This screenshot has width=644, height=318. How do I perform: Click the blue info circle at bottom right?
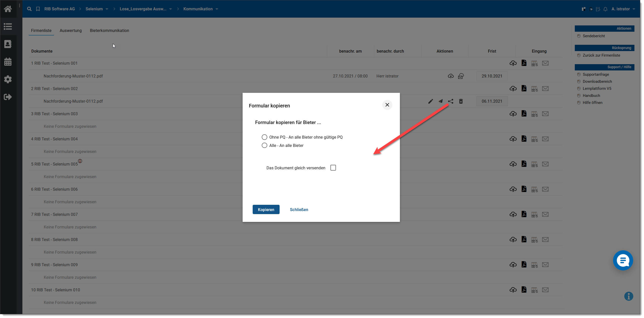628,296
